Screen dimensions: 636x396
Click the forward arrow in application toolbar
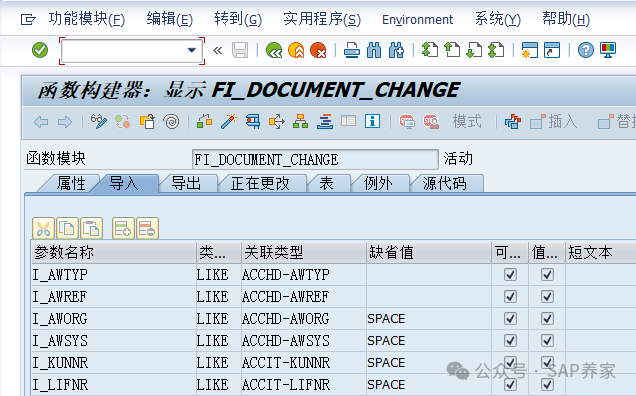click(x=65, y=122)
